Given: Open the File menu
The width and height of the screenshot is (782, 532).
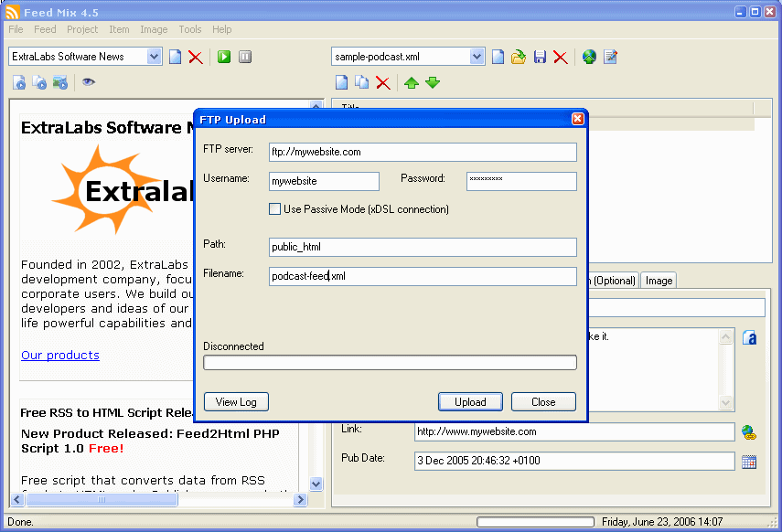Looking at the screenshot, I should click(16, 29).
